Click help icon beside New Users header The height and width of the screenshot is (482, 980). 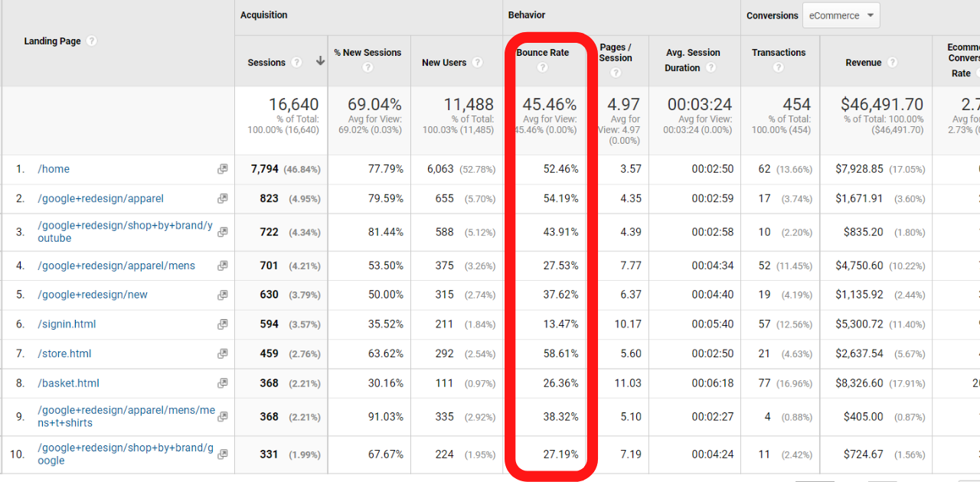tap(477, 63)
